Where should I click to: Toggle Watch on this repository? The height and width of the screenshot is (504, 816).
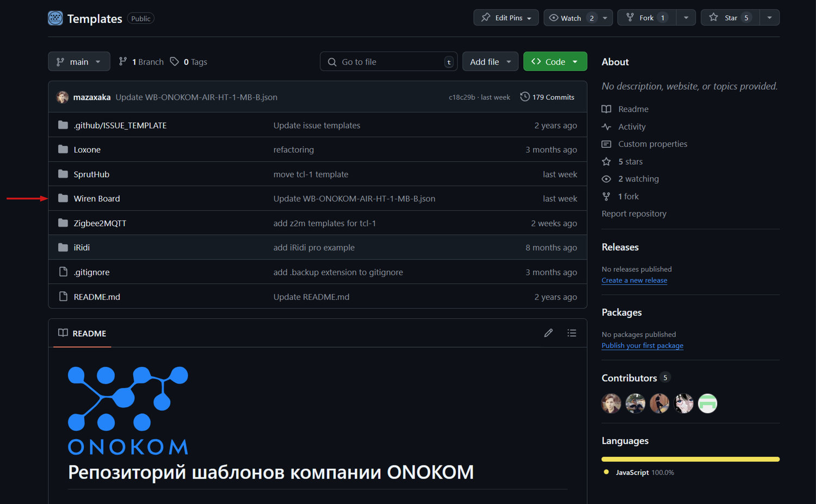click(x=572, y=18)
